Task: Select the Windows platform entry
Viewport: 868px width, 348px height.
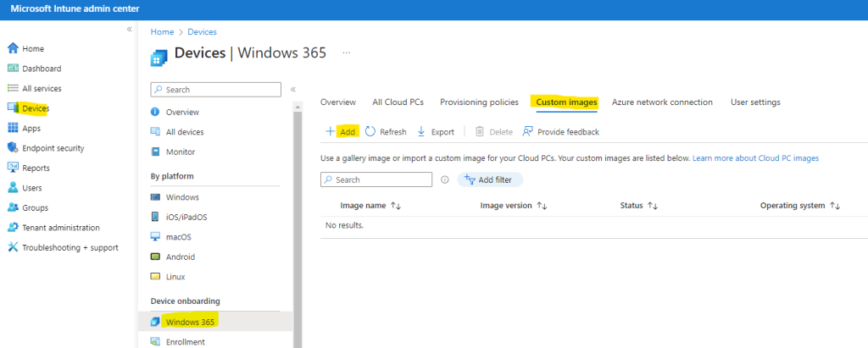Action: click(x=175, y=197)
